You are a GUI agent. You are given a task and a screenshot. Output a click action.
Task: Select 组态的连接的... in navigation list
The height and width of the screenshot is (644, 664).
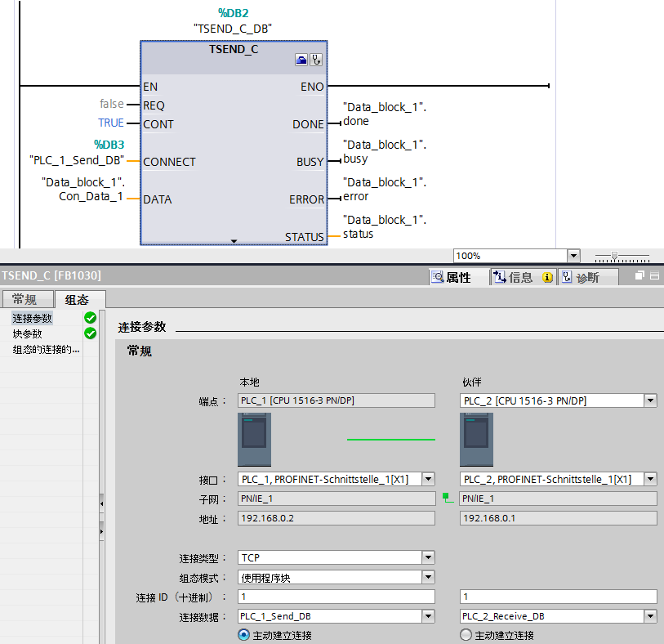(47, 350)
